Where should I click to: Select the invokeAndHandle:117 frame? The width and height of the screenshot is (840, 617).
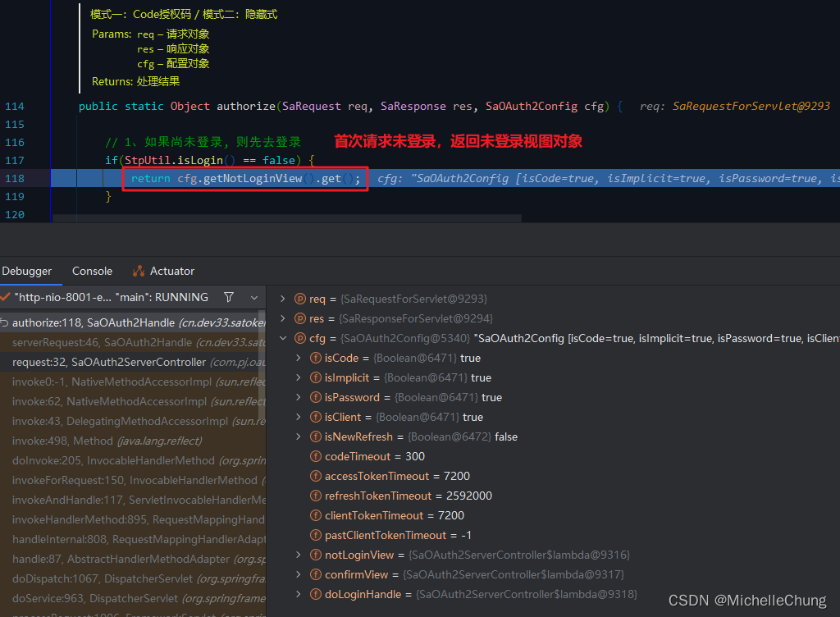(132, 500)
